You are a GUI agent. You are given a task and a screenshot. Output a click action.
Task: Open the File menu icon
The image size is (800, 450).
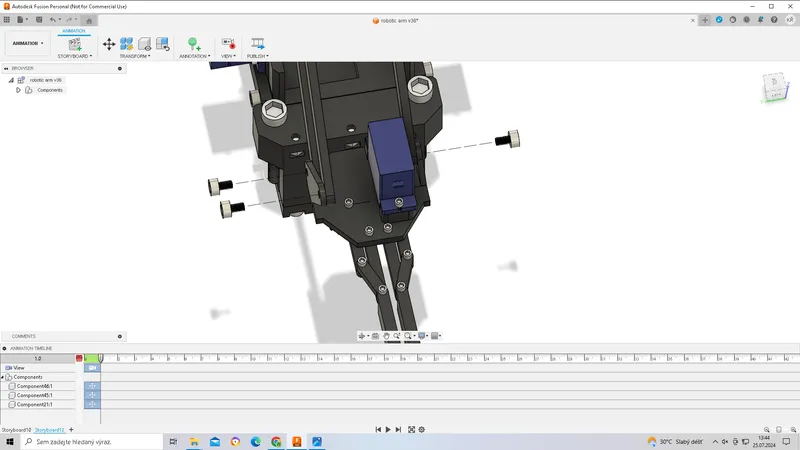click(x=21, y=20)
